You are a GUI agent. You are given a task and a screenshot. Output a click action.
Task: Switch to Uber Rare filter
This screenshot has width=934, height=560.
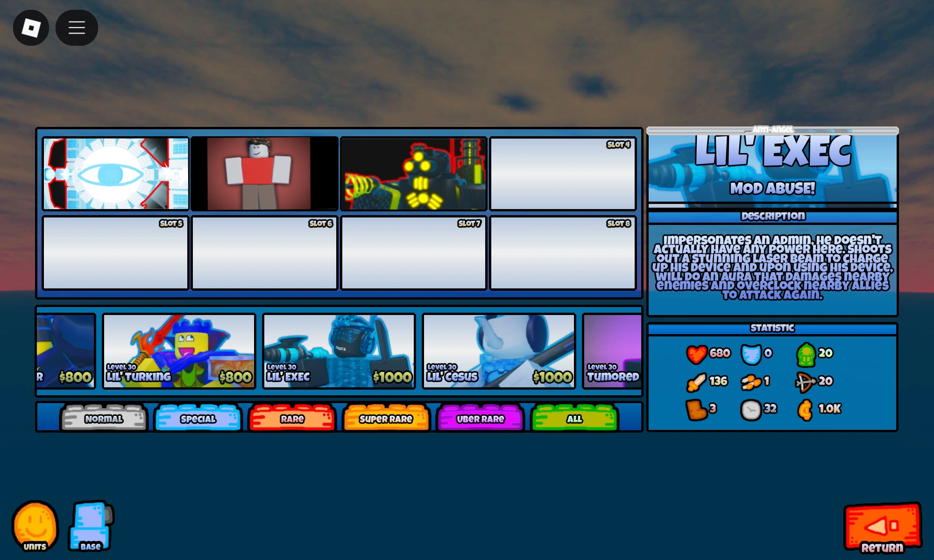coord(480,418)
